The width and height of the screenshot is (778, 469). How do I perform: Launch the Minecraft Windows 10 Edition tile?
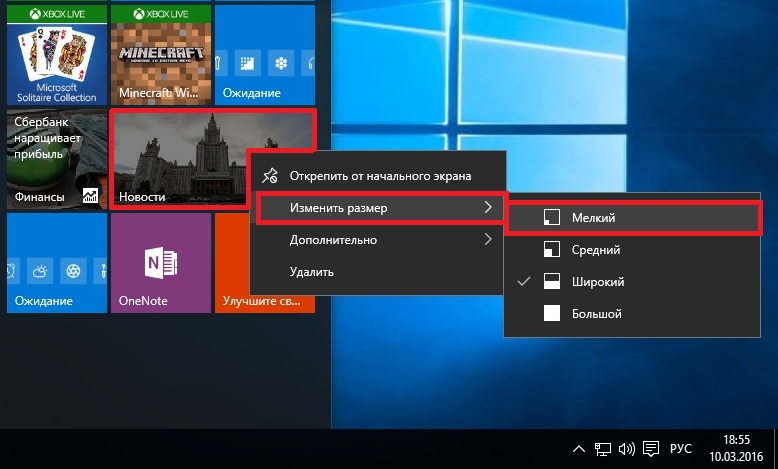[x=161, y=55]
